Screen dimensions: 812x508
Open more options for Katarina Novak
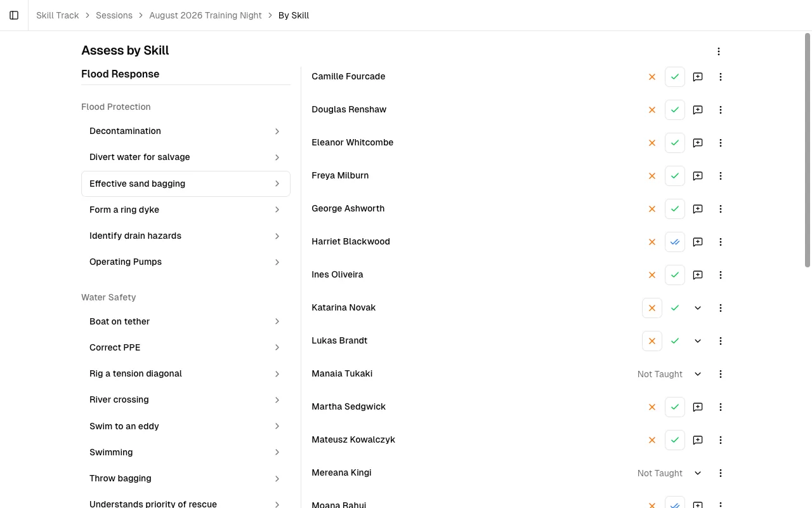(x=721, y=308)
